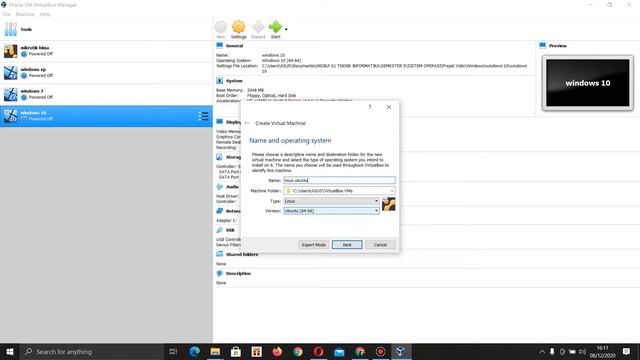Viewport: 640px width, 360px height.
Task: Click the Audio section header
Action: click(x=232, y=187)
